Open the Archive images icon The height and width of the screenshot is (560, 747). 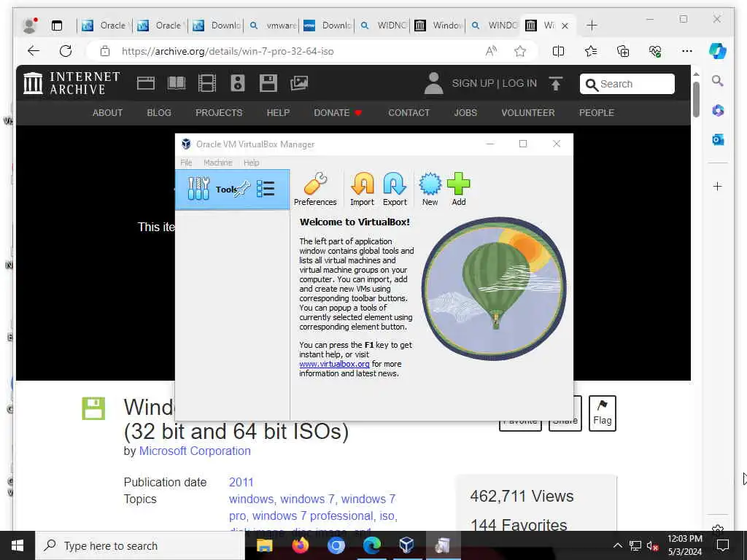click(x=299, y=83)
